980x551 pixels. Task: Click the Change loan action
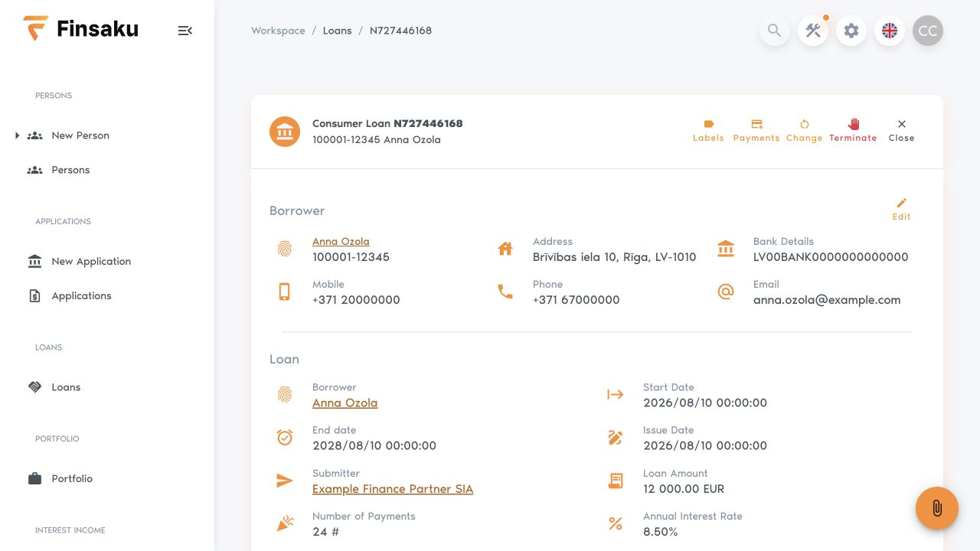(x=804, y=131)
